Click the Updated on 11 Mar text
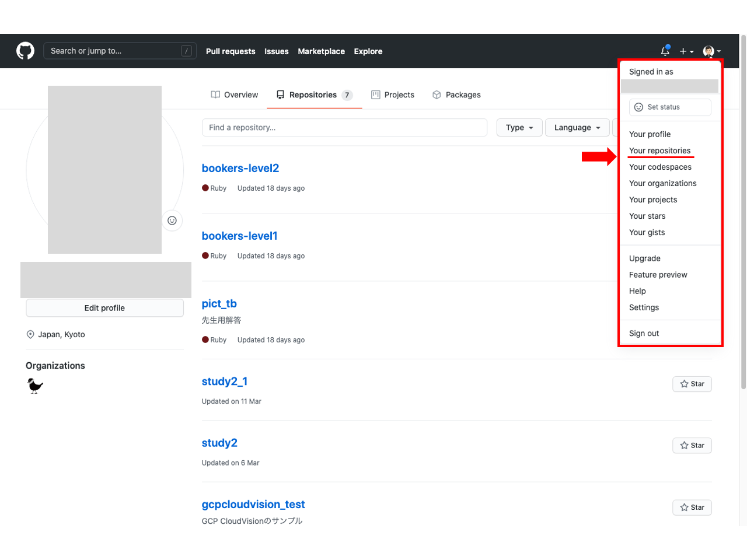 click(x=232, y=401)
